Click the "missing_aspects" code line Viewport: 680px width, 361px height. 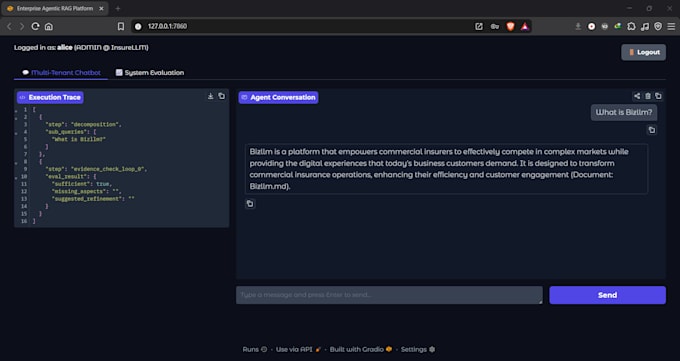86,191
